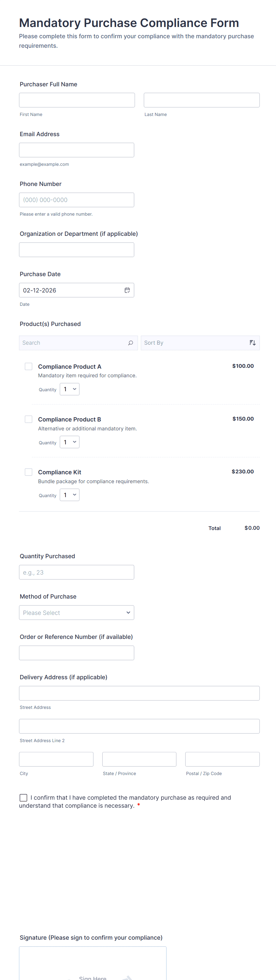
Task: Click the Last Name input field
Action: [202, 100]
